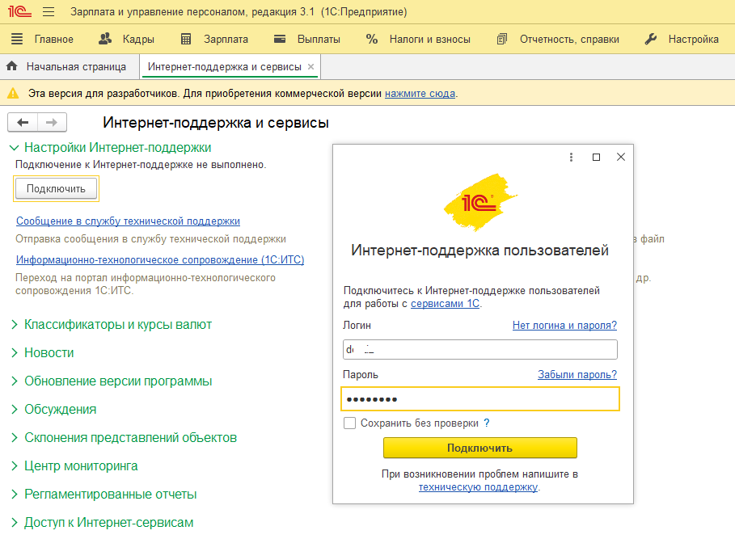
Task: Click the yellow Подключить button in dialog
Action: coord(480,448)
